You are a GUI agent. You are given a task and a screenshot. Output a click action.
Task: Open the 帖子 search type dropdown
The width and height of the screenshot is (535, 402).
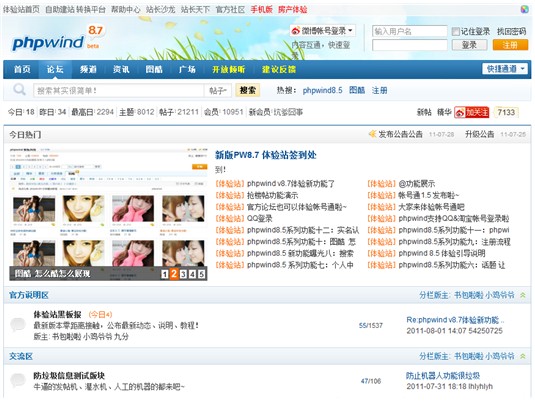[x=218, y=90]
